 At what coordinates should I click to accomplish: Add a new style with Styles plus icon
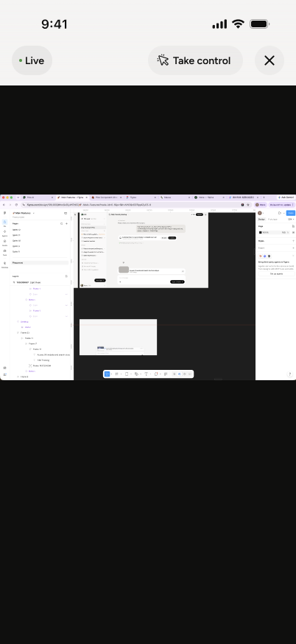point(293,241)
